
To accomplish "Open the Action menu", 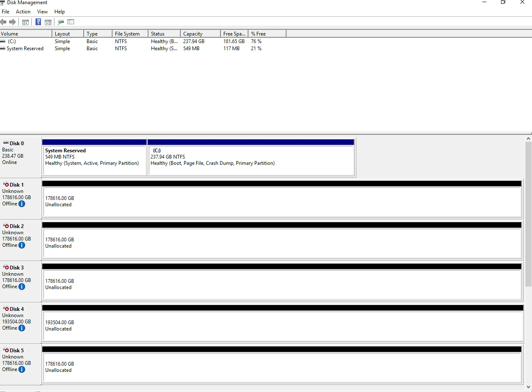I will [x=23, y=11].
